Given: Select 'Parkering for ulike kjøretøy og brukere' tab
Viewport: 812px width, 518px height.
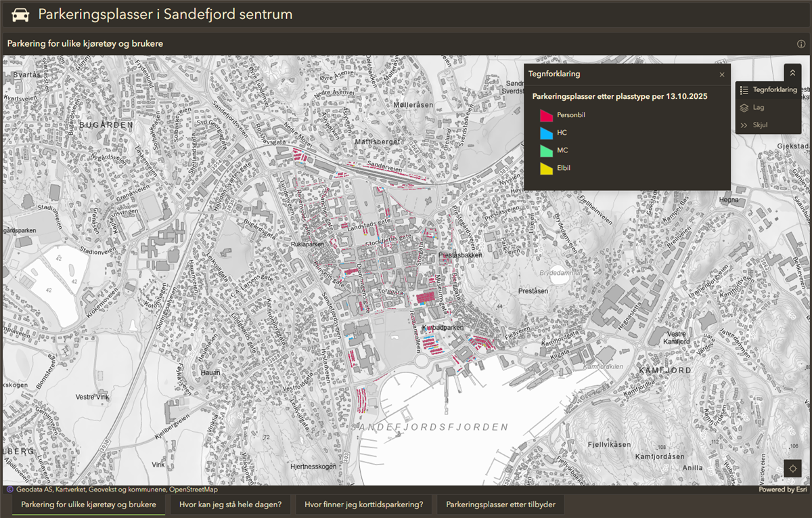Looking at the screenshot, I should click(89, 504).
